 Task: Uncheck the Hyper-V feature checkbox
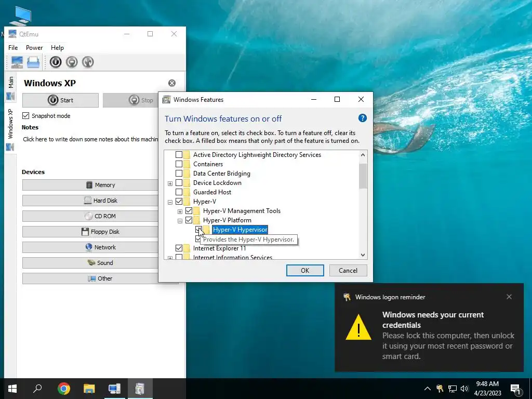coord(179,202)
